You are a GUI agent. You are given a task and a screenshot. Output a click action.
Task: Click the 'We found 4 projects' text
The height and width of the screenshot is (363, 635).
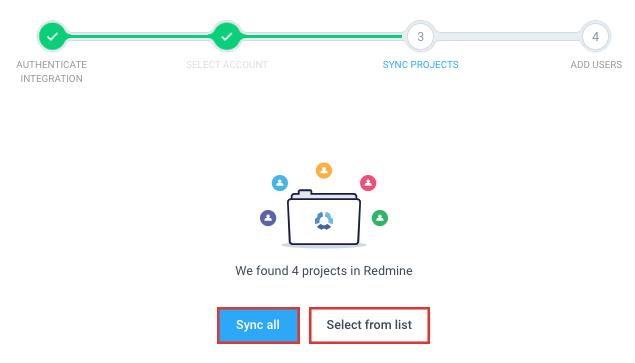pos(324,271)
